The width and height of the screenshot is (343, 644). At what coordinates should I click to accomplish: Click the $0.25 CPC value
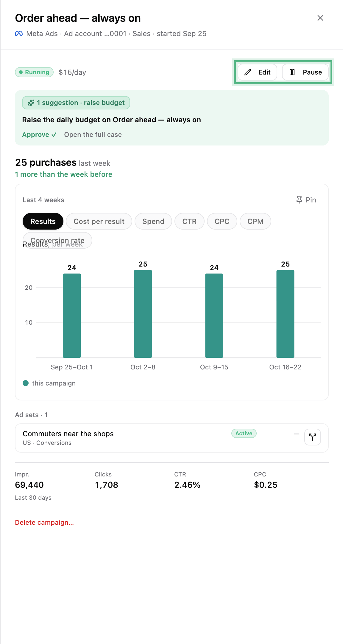[266, 485]
